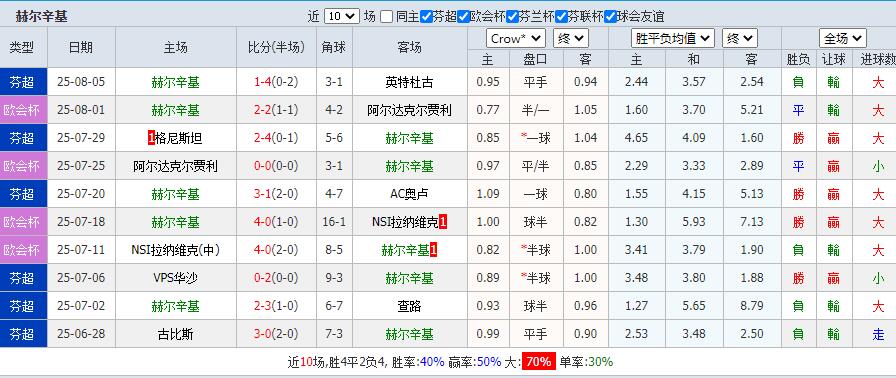Click the 25-07-20 date cell

click(81, 194)
